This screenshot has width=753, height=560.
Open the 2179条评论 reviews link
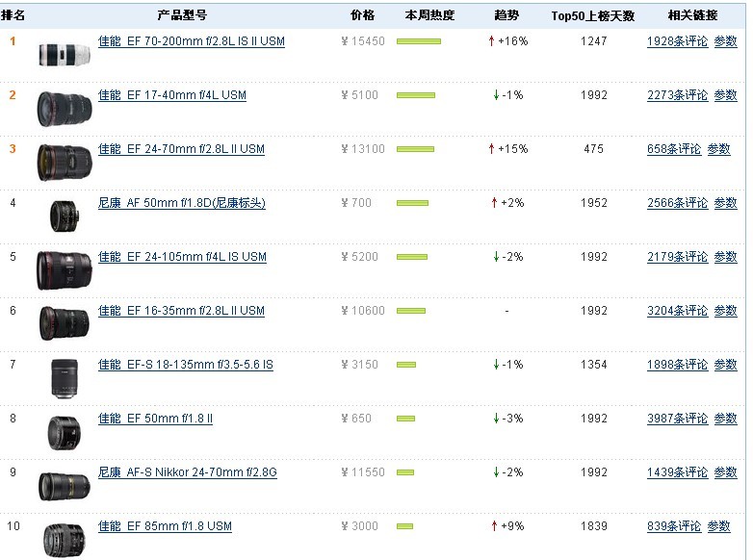point(677,257)
